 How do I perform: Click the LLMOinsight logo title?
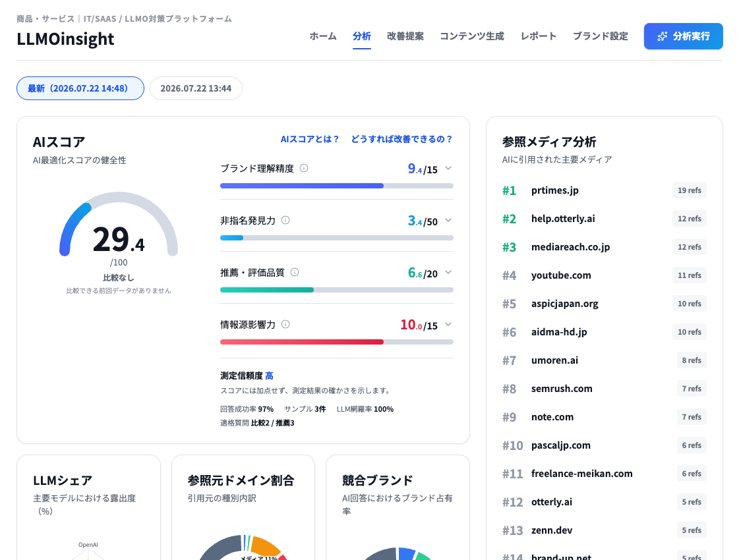point(65,39)
